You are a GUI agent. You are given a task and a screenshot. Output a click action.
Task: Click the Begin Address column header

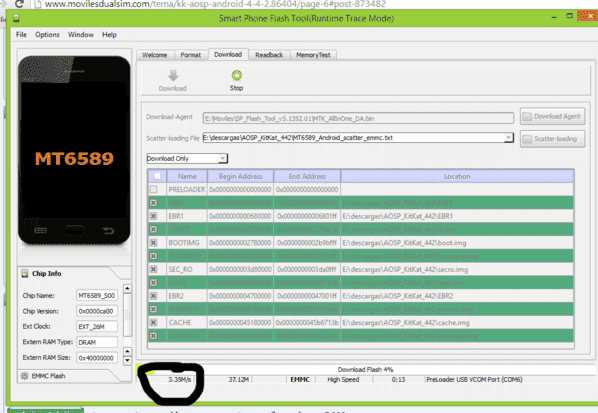(240, 176)
